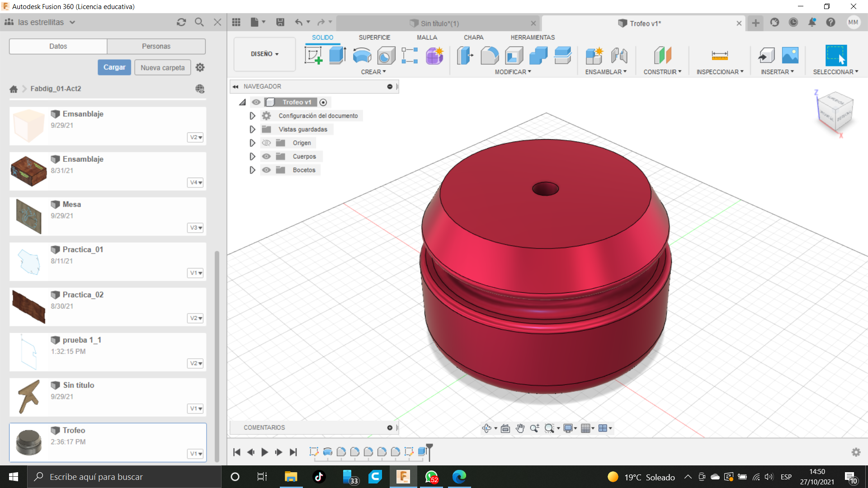
Task: Click the New Component icon
Action: (594, 56)
